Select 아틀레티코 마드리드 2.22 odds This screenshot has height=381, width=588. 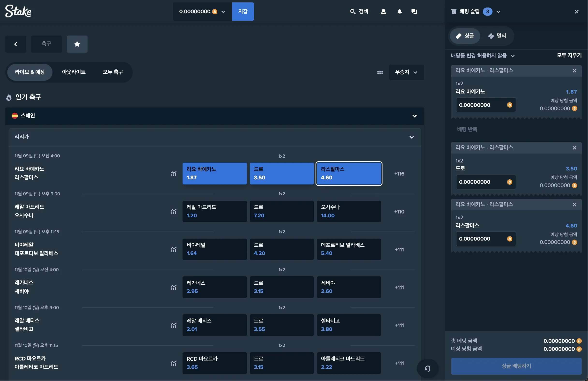pyautogui.click(x=349, y=363)
